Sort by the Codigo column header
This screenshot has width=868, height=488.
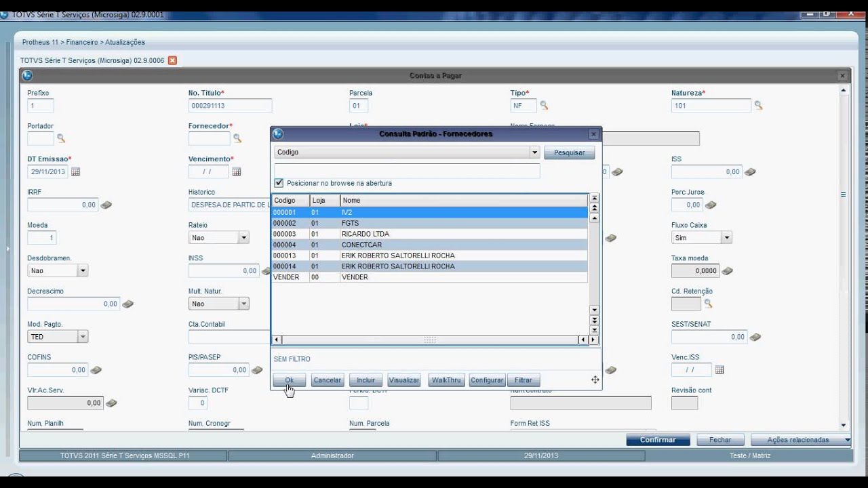pyautogui.click(x=291, y=201)
